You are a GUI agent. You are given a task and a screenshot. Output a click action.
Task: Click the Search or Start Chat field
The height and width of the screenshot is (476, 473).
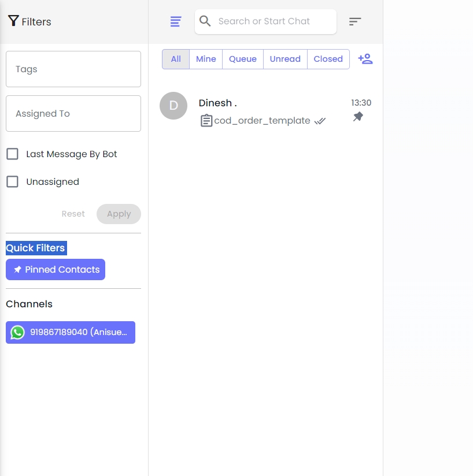click(272, 21)
